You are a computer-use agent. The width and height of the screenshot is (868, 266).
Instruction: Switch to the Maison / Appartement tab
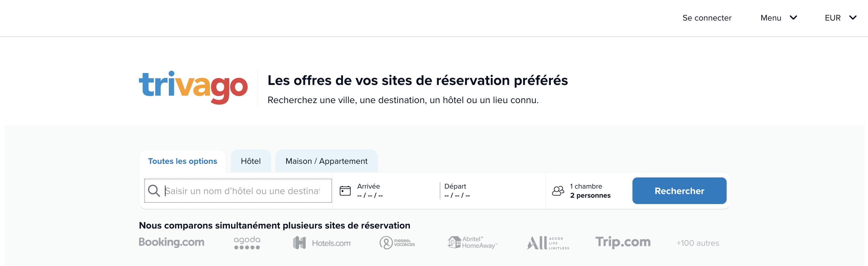(x=326, y=161)
